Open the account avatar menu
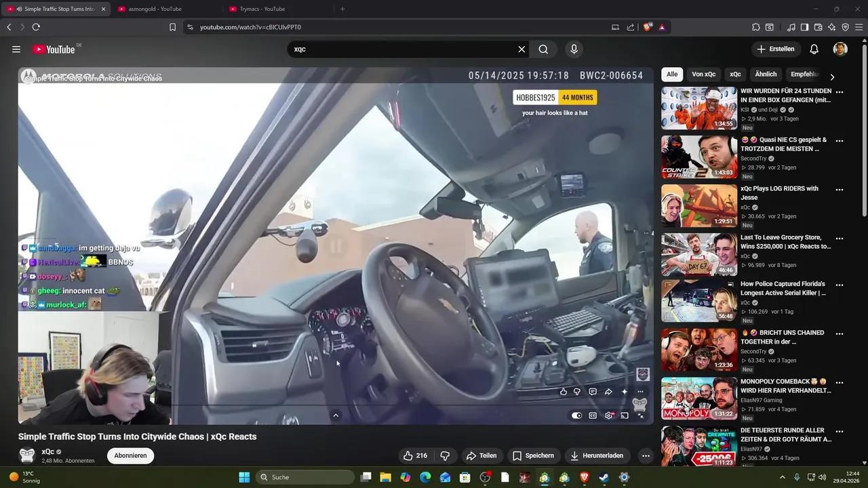This screenshot has width=868, height=488. coord(840,49)
